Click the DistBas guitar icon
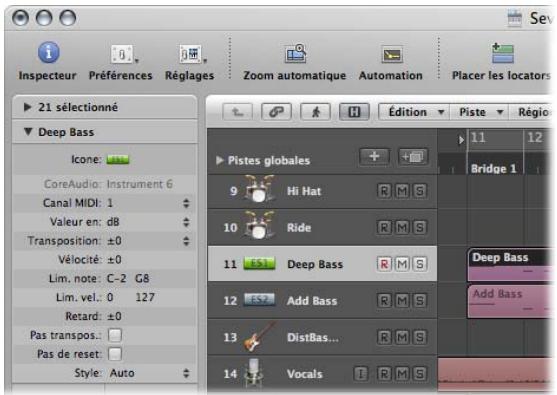Screen dimensions: 557x395 click(x=259, y=337)
